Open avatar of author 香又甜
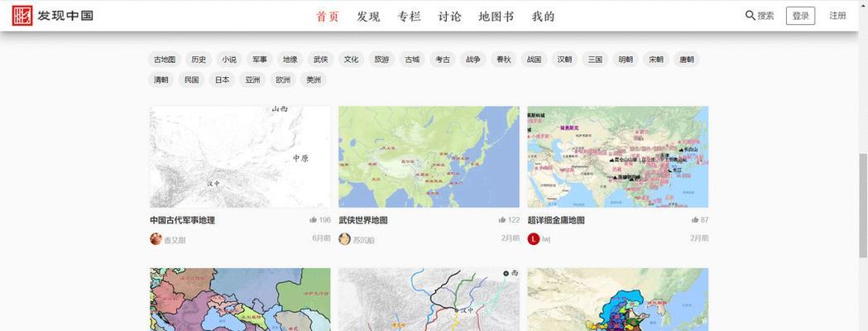 (156, 238)
